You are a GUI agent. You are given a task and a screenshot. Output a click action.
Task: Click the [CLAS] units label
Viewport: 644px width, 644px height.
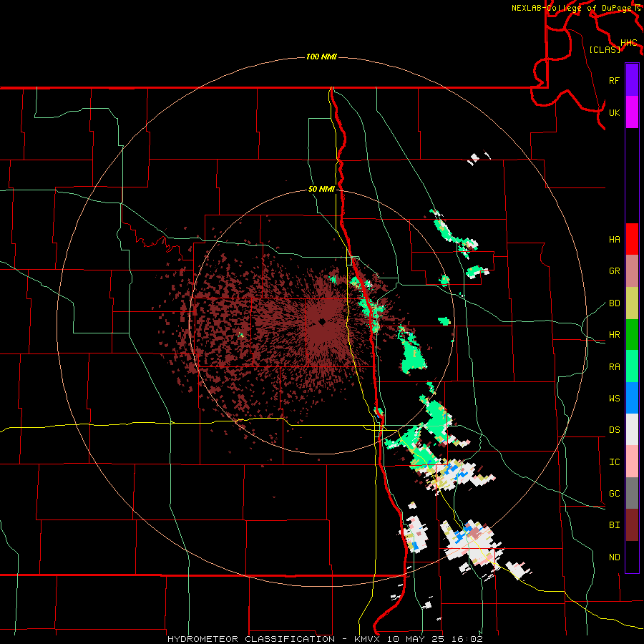click(605, 49)
